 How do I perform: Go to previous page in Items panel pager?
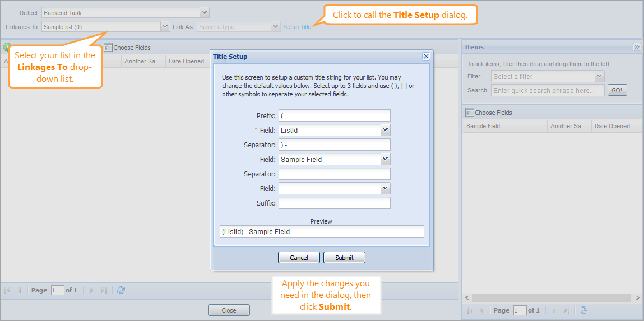[x=481, y=310]
